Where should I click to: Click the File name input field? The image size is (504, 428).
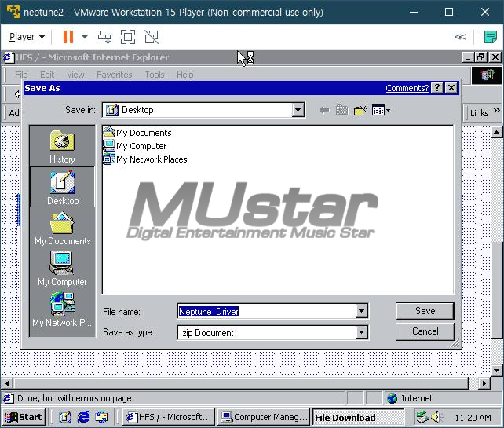click(267, 311)
